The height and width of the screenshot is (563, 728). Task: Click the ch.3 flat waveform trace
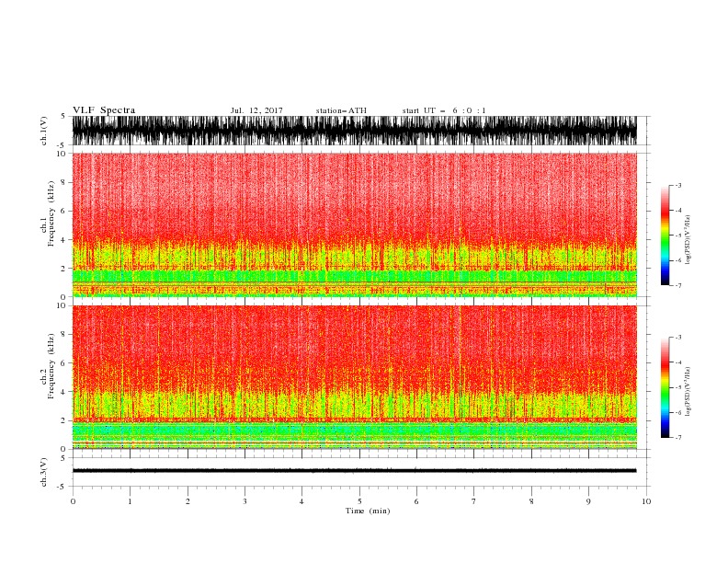(x=354, y=471)
